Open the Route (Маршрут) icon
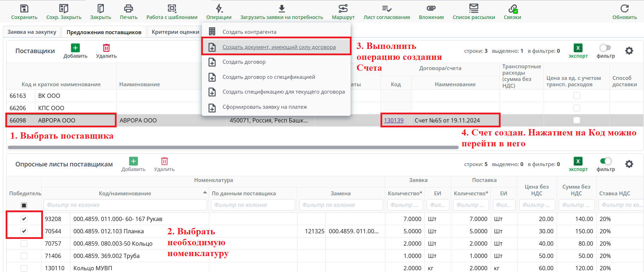Screen dimensions: 644x272 pyautogui.click(x=343, y=9)
